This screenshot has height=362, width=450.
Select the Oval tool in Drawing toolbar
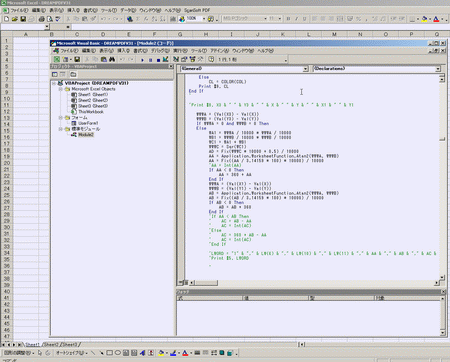118,353
